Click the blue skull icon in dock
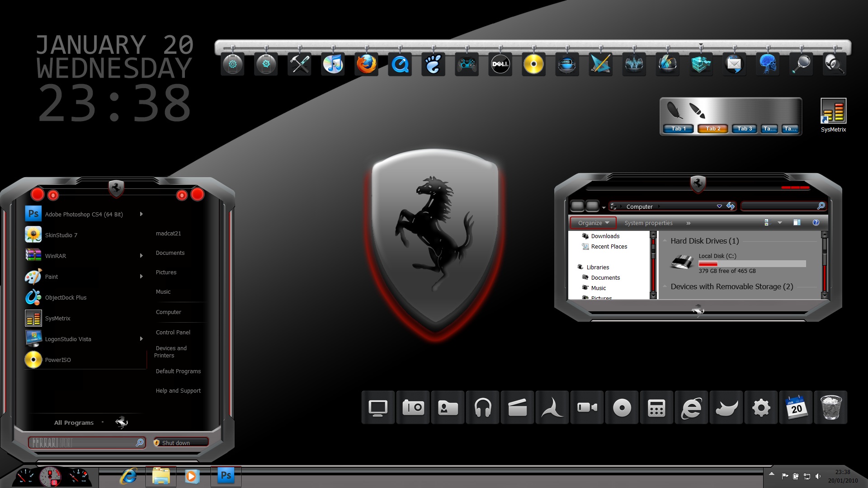This screenshot has height=488, width=868. [x=768, y=64]
